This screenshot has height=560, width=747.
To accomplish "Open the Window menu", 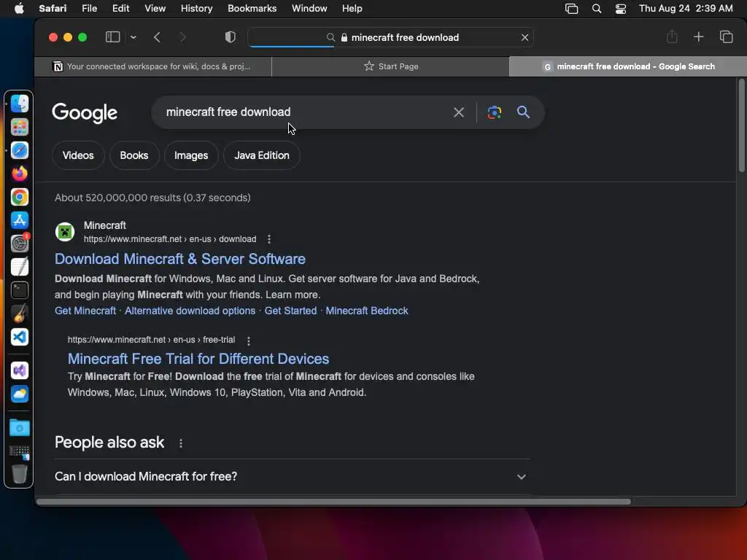I will pyautogui.click(x=309, y=9).
